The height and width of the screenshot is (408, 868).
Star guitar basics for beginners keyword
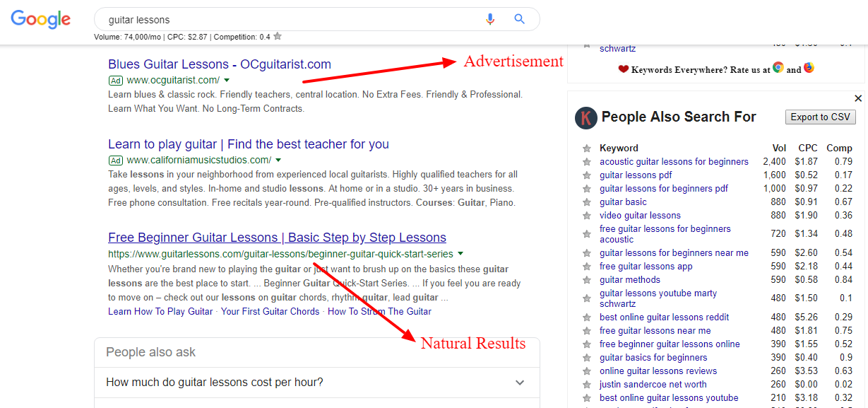point(586,358)
